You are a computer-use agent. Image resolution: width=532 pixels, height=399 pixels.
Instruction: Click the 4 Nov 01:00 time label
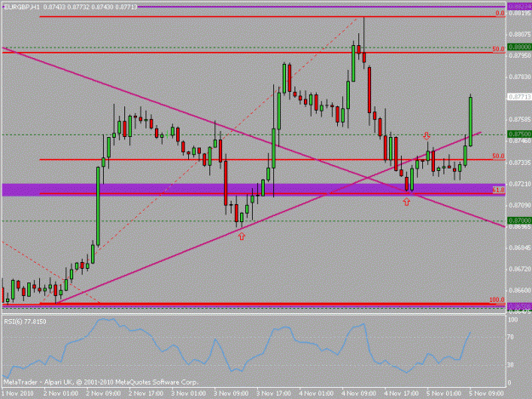316,394
